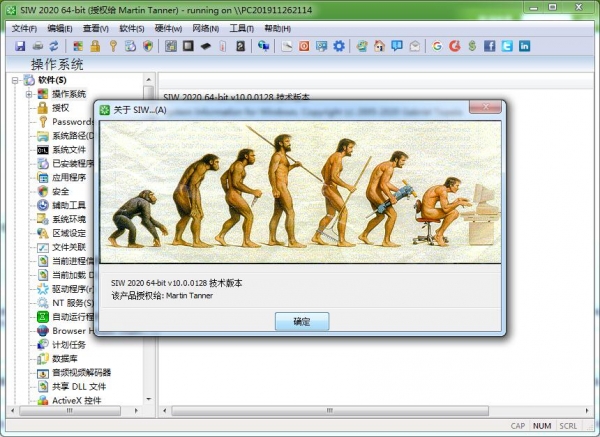
Task: Click the evolution banner image in About dialog
Action: [x=300, y=192]
